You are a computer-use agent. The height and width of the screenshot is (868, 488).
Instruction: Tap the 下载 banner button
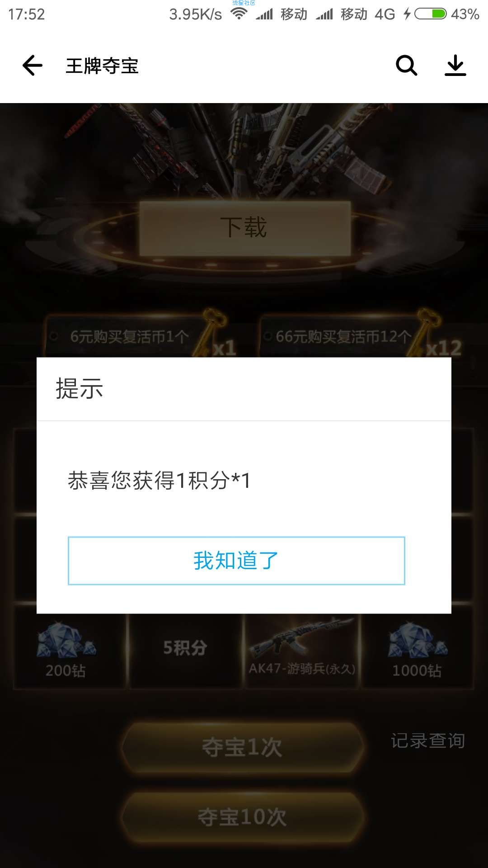coord(244,228)
